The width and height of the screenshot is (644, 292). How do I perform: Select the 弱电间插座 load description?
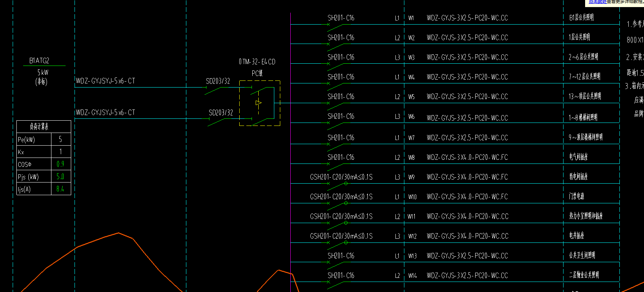click(x=578, y=177)
